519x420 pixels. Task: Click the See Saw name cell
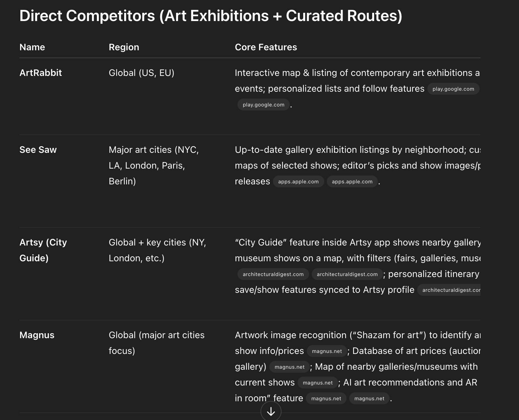point(38,150)
